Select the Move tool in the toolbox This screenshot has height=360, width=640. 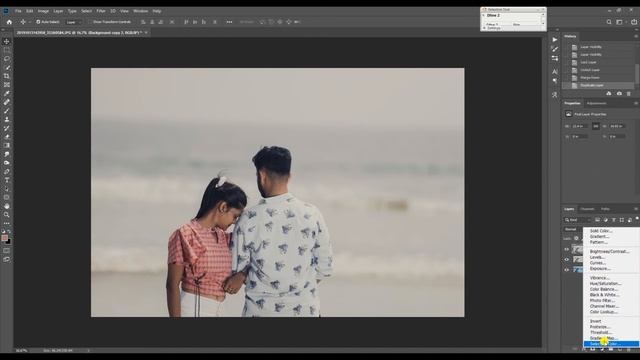pos(7,41)
